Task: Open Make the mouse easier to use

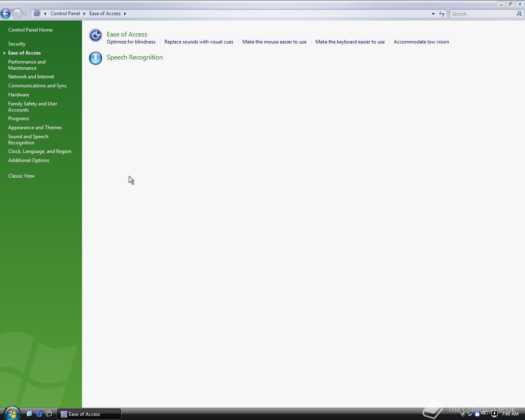Action: [274, 42]
